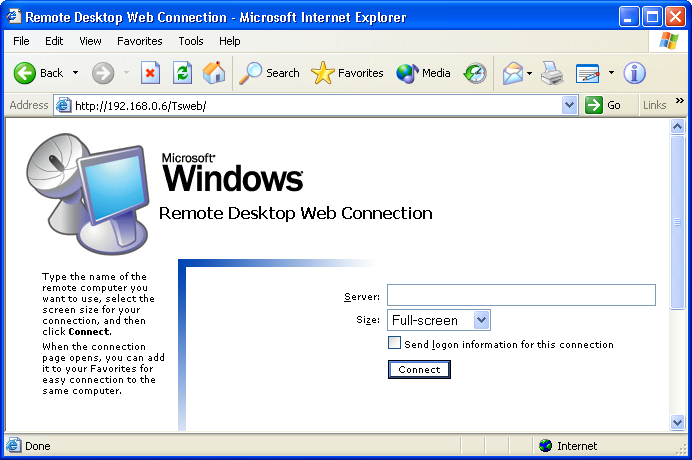Click the Stop loading icon

tap(150, 73)
